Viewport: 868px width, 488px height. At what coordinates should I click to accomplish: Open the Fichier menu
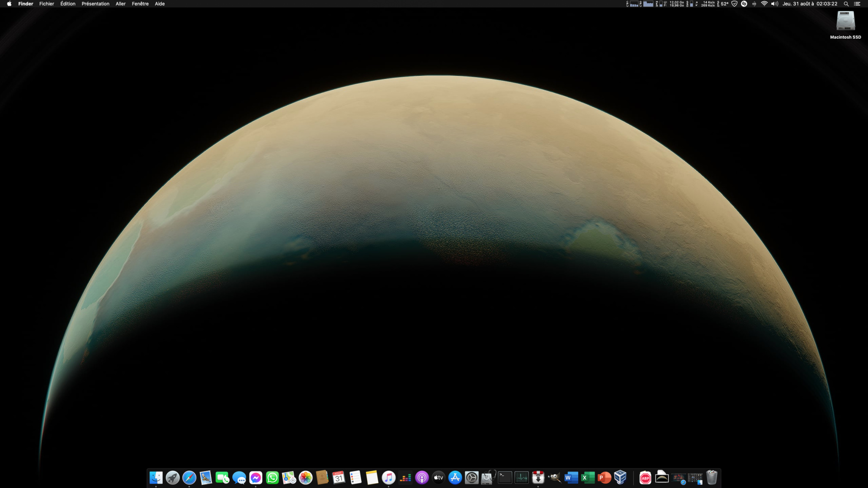tap(47, 3)
